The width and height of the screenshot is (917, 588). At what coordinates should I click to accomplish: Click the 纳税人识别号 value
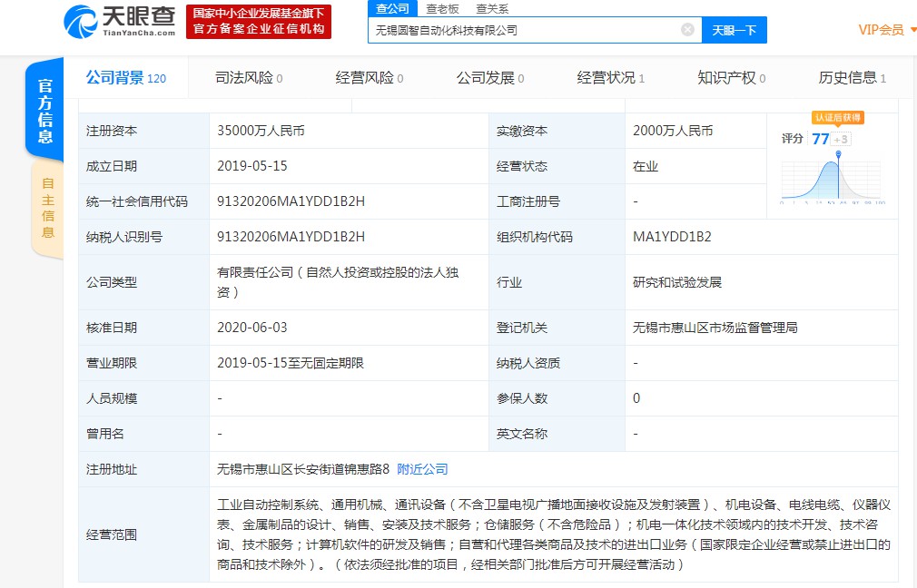coord(291,237)
